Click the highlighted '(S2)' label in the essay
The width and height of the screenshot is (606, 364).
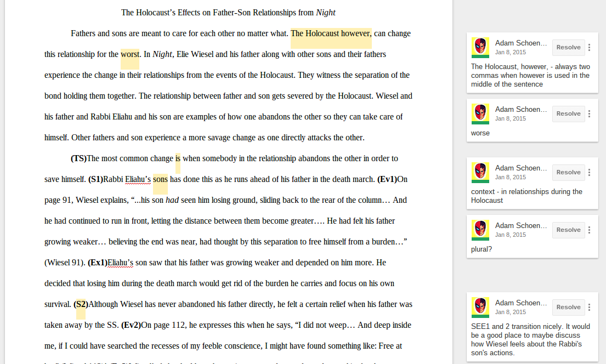point(81,304)
